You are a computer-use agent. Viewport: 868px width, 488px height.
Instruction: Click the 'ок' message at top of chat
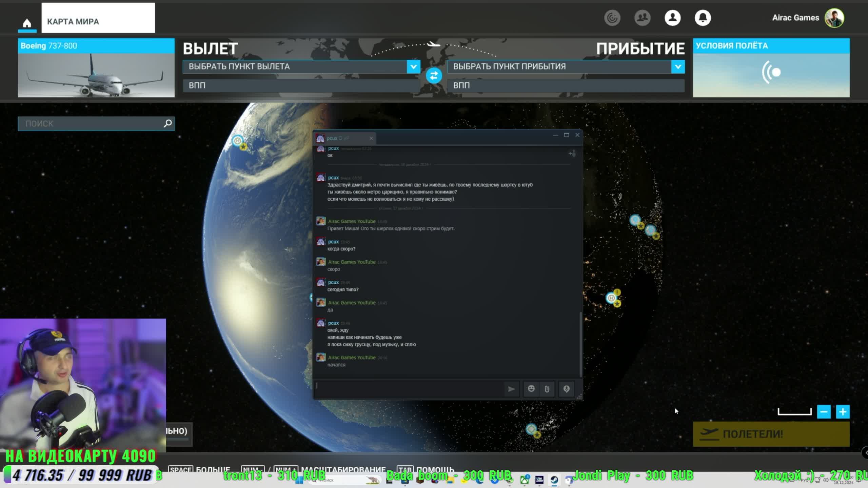click(x=330, y=156)
